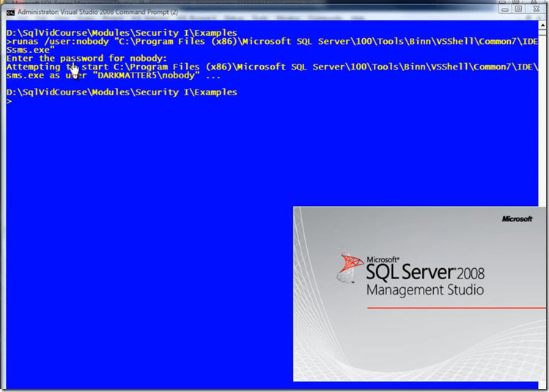Close the Command Prompt window
549x392 pixels.
click(536, 9)
